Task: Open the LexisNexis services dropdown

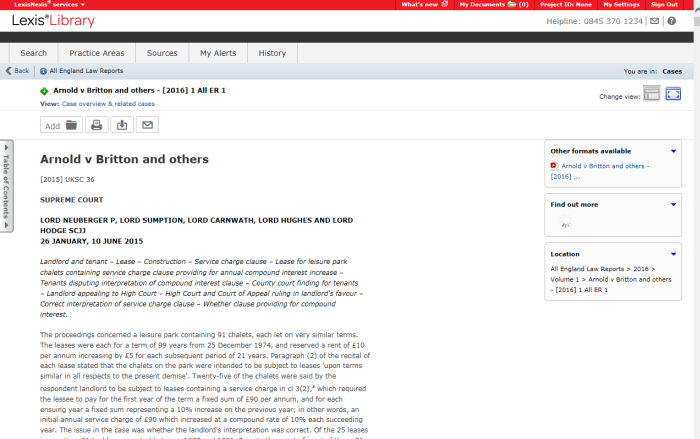Action: point(43,4)
